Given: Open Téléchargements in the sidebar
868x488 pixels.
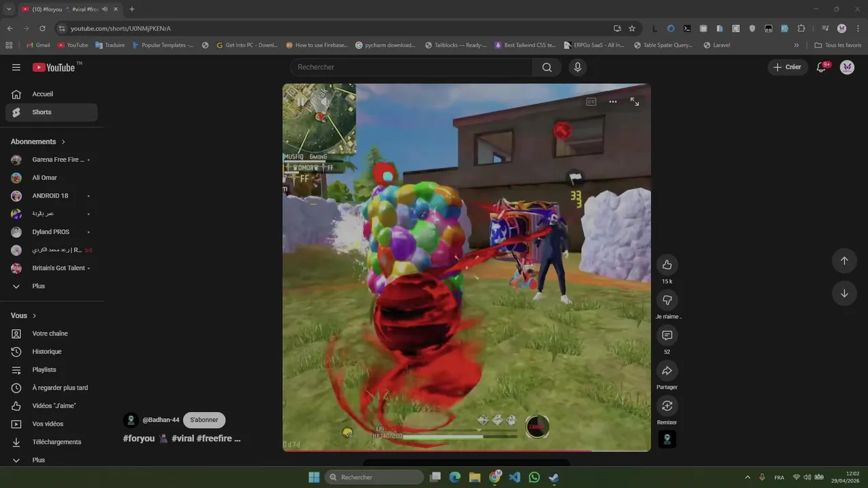Looking at the screenshot, I should coord(52,442).
